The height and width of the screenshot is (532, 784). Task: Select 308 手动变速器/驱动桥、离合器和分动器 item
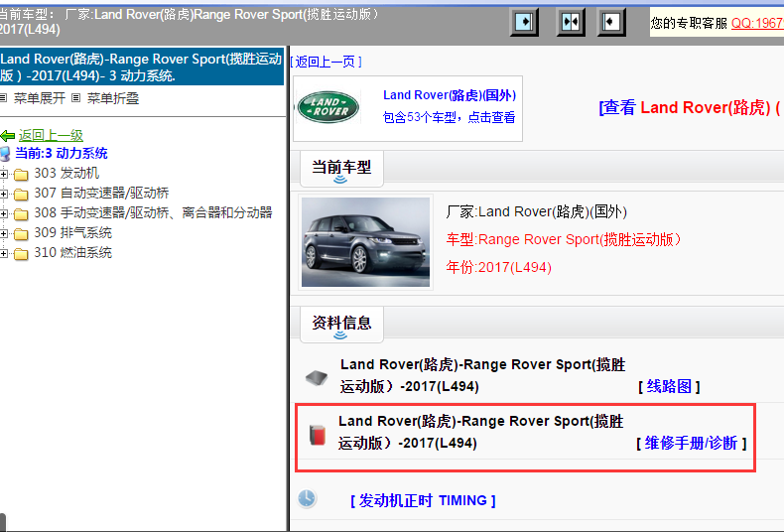click(x=153, y=213)
